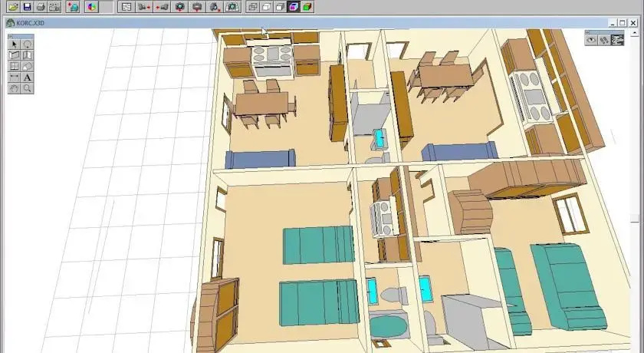The image size is (644, 353).
Task: Click the camera with diagonal red arrow icon
Action: pos(215,7)
